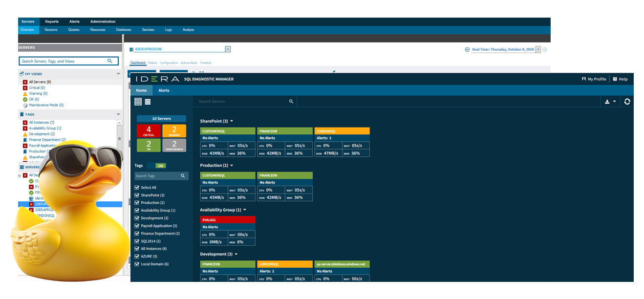Screen dimensions: 644x299
Task: Filter by 4 Critical red tile
Action: click(149, 131)
